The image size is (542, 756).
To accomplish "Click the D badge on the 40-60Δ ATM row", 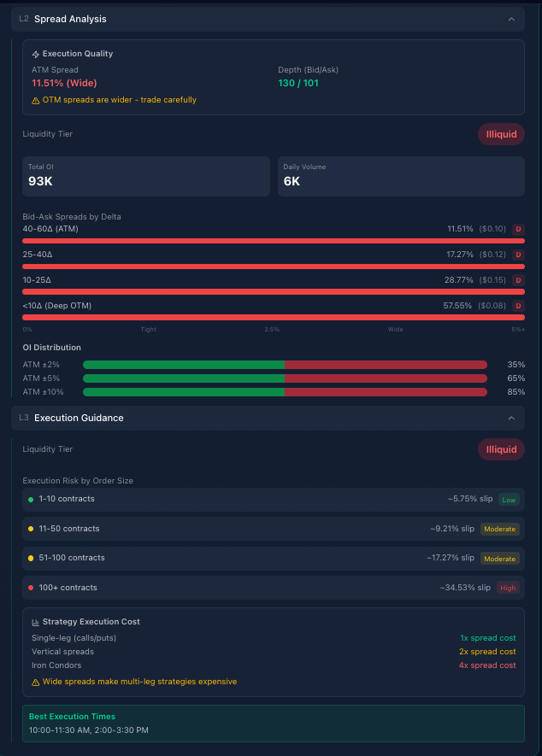I will (x=517, y=229).
